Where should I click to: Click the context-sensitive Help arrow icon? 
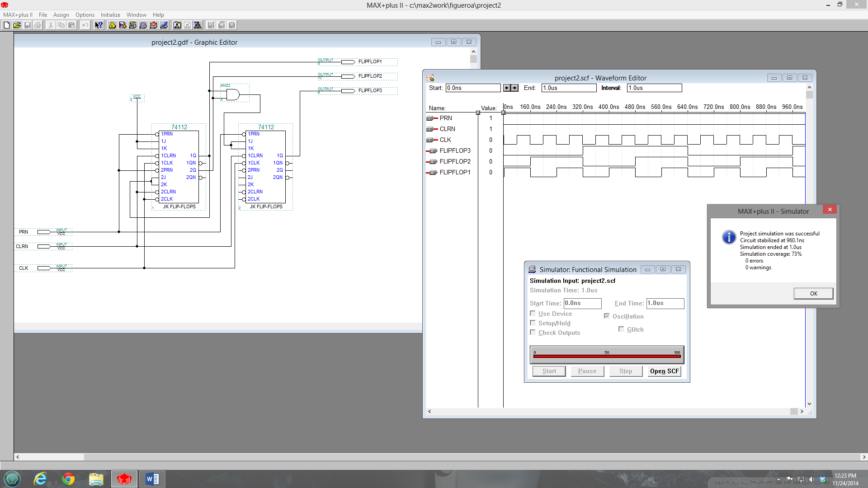[99, 25]
